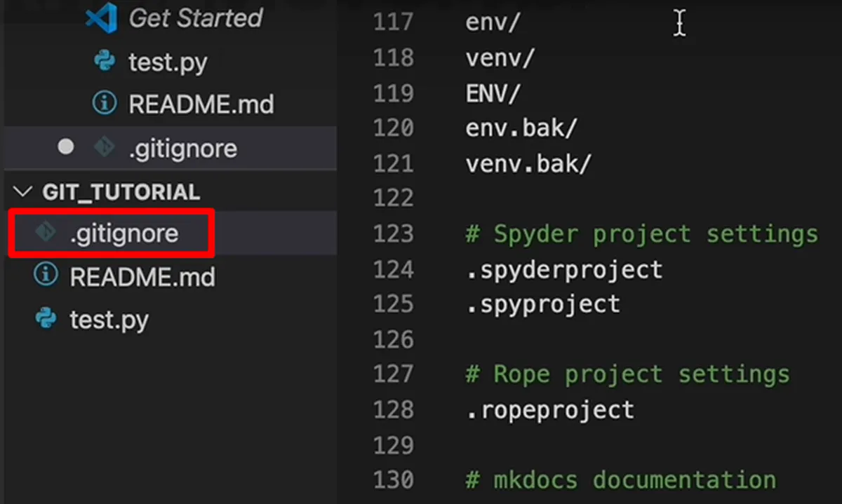Click the '# mkdocs documentation' comment line

621,480
